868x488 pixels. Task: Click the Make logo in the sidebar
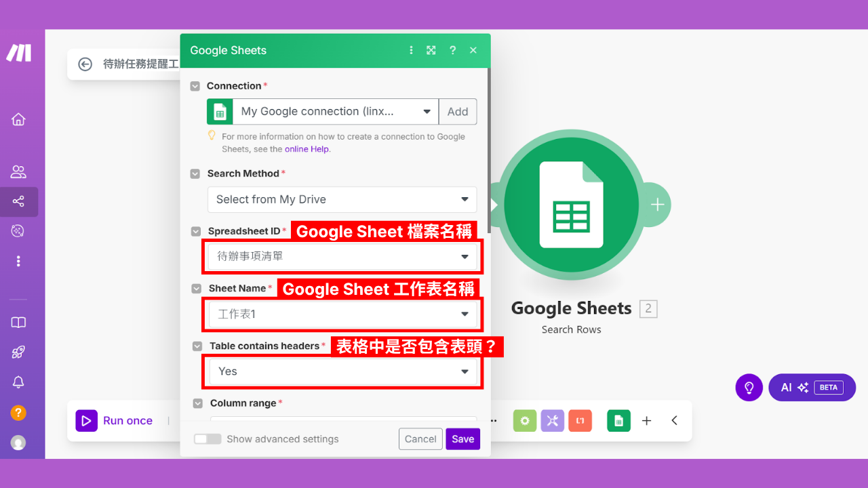(x=19, y=53)
